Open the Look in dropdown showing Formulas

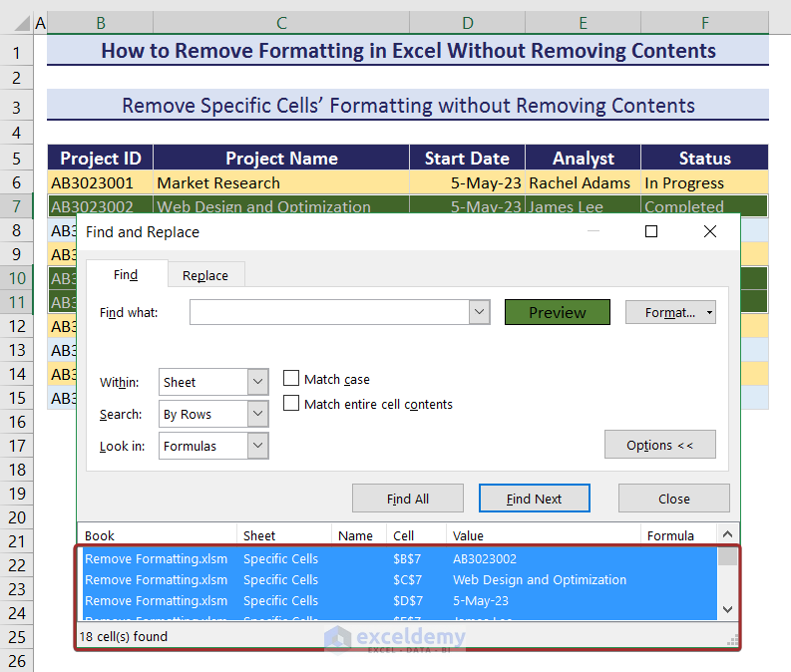click(x=257, y=446)
